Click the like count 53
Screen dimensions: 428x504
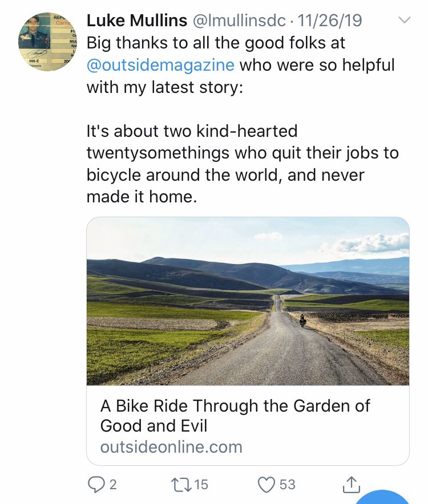(x=288, y=485)
